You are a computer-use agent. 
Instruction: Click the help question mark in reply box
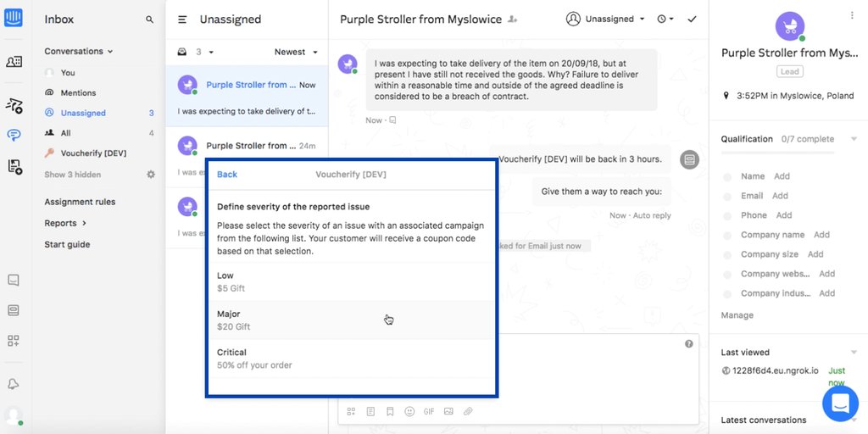coord(688,344)
